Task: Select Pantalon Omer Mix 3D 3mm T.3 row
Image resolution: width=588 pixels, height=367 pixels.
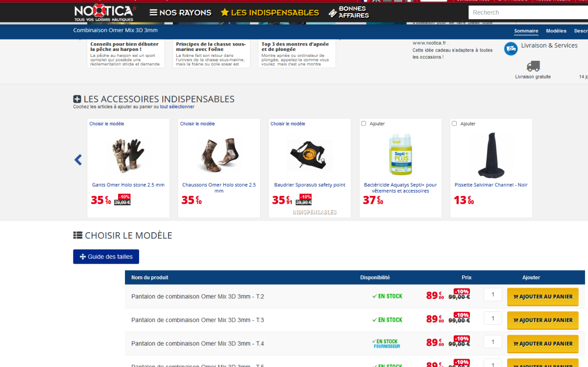Action: [355, 320]
